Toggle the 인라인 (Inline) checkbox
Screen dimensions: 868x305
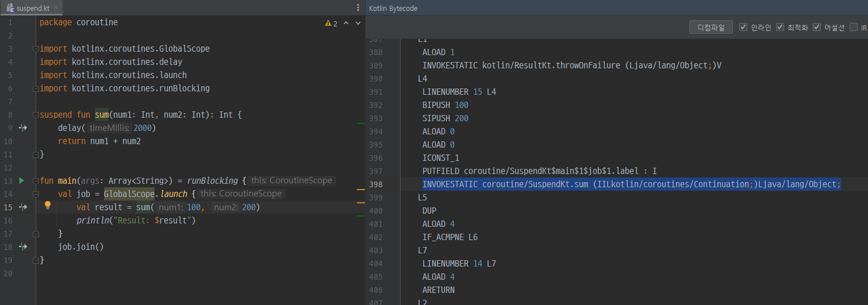pyautogui.click(x=743, y=27)
